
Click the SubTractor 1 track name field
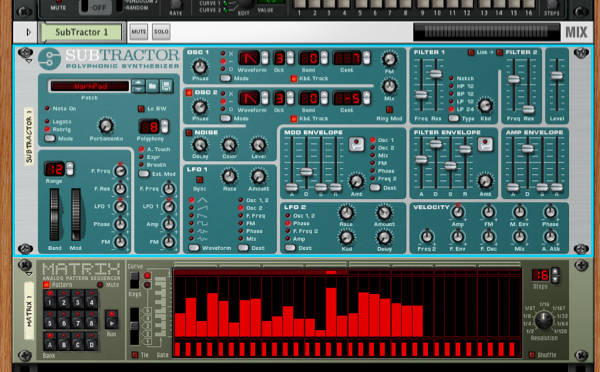coord(81,32)
